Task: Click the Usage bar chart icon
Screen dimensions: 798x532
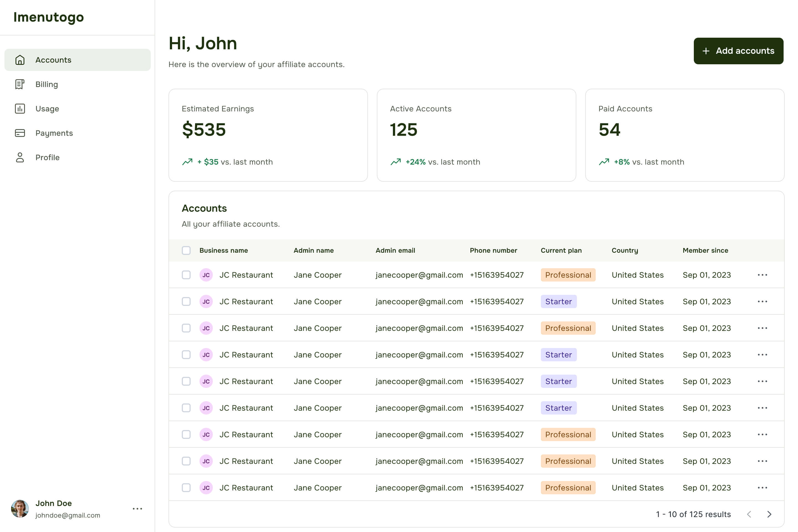Action: 20,109
